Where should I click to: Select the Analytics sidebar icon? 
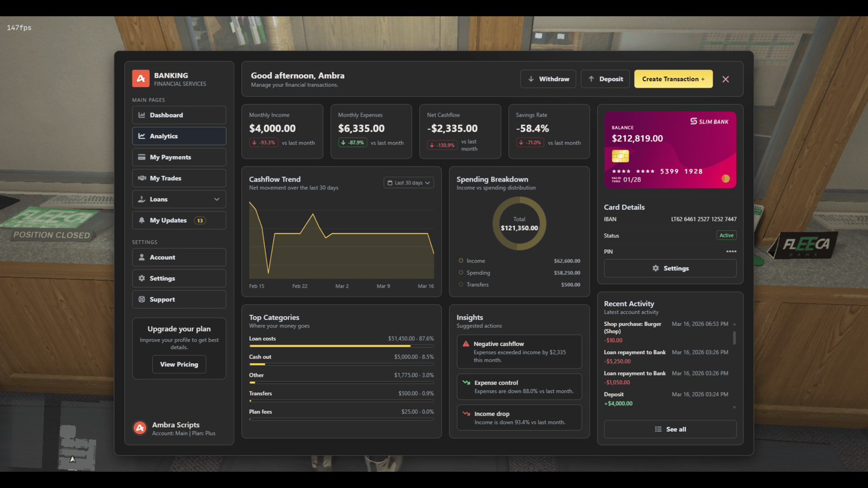tap(142, 136)
